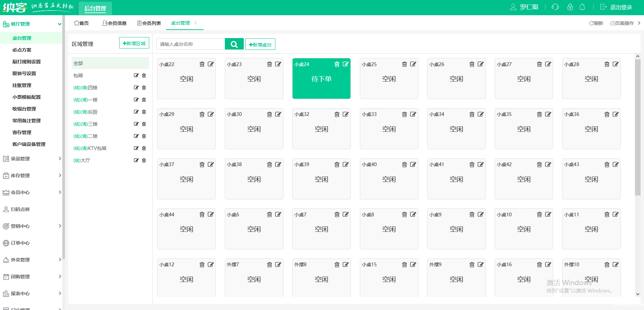Delete table 小桌28
This screenshot has height=310, width=644.
click(607, 64)
